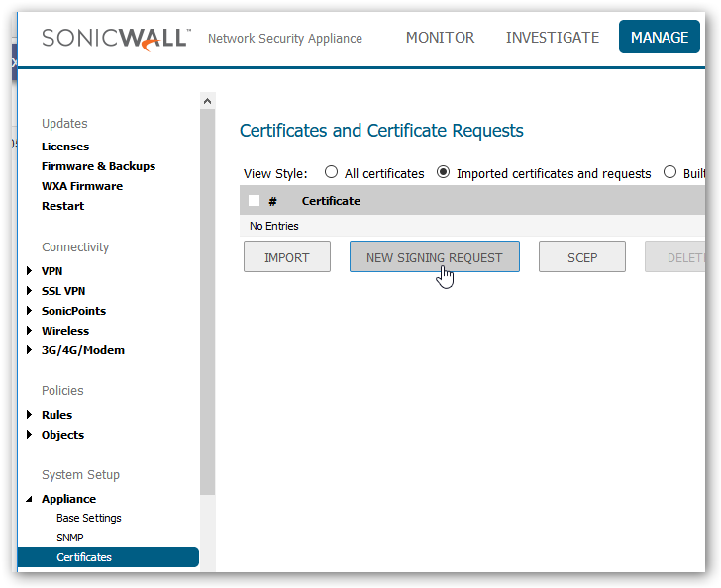The width and height of the screenshot is (721, 588).
Task: Select Certificates in the sidebar
Action: coord(108,557)
